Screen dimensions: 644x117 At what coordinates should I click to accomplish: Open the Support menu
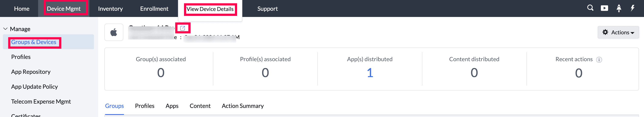267,9
